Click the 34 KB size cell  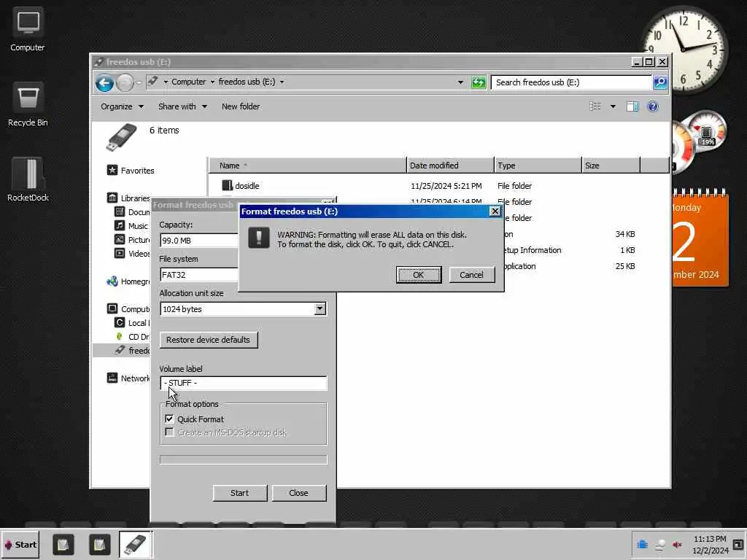click(624, 234)
